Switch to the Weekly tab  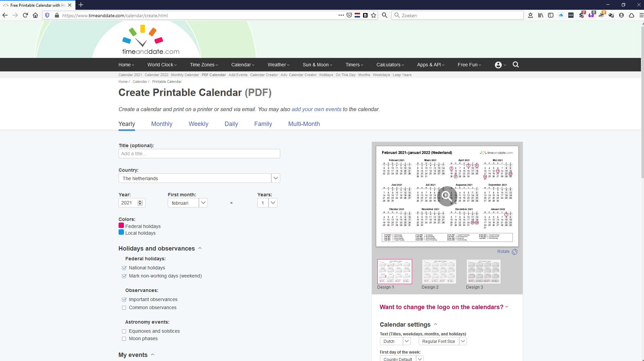(x=198, y=124)
